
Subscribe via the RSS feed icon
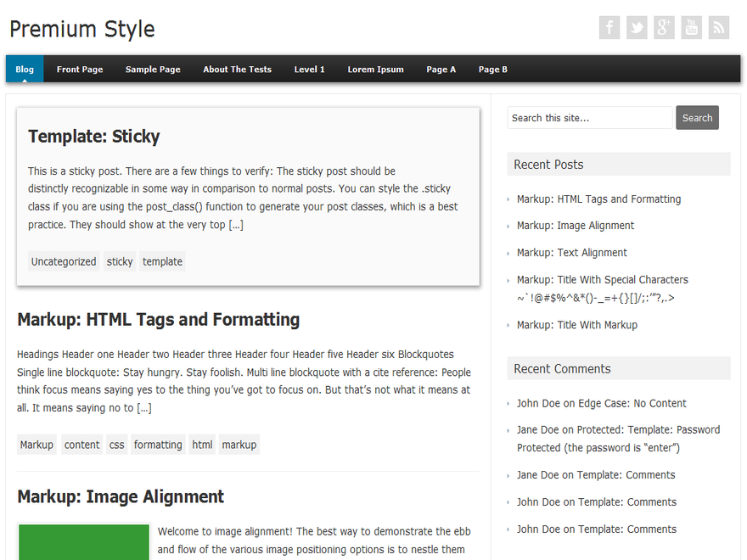pyautogui.click(x=718, y=27)
